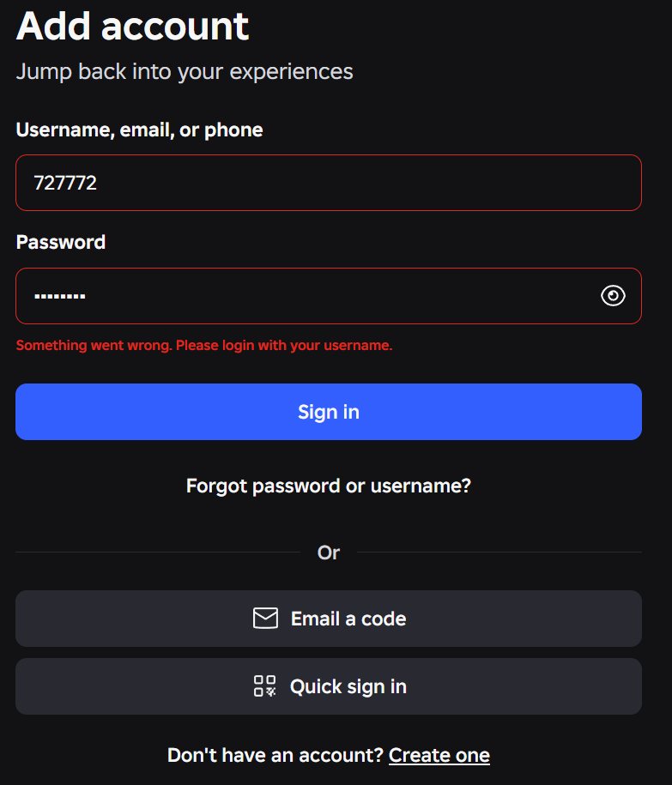Click the "Don't have an account?" text
Image resolution: width=672 pixels, height=785 pixels.
[x=275, y=755]
